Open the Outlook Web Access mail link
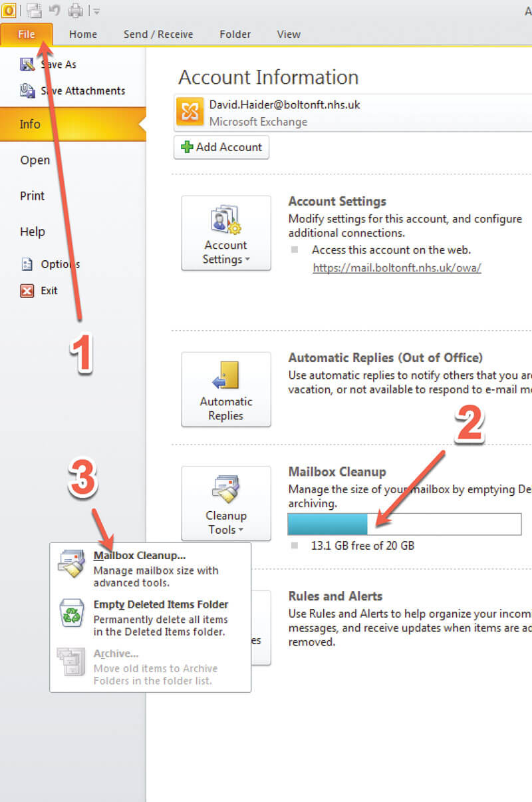 point(396,268)
